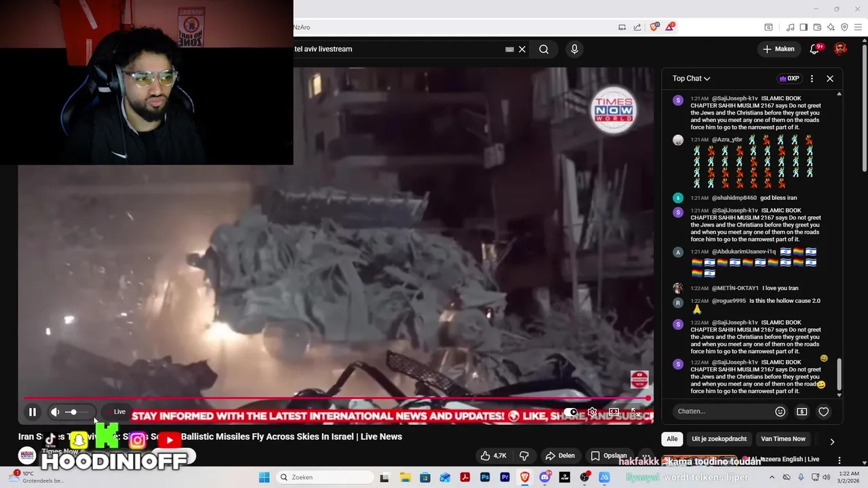Open Brave Leo AI sparkle icon

tap(831, 27)
